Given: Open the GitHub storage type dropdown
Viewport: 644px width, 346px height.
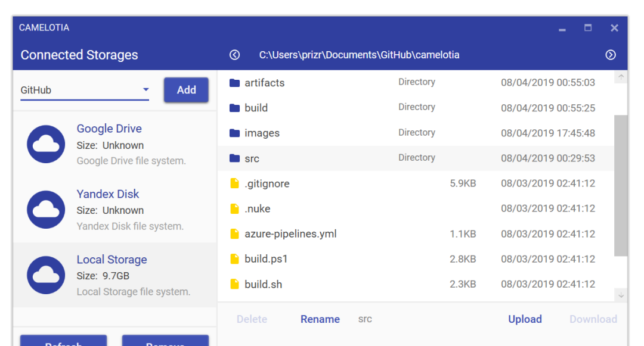Looking at the screenshot, I should pyautogui.click(x=85, y=90).
